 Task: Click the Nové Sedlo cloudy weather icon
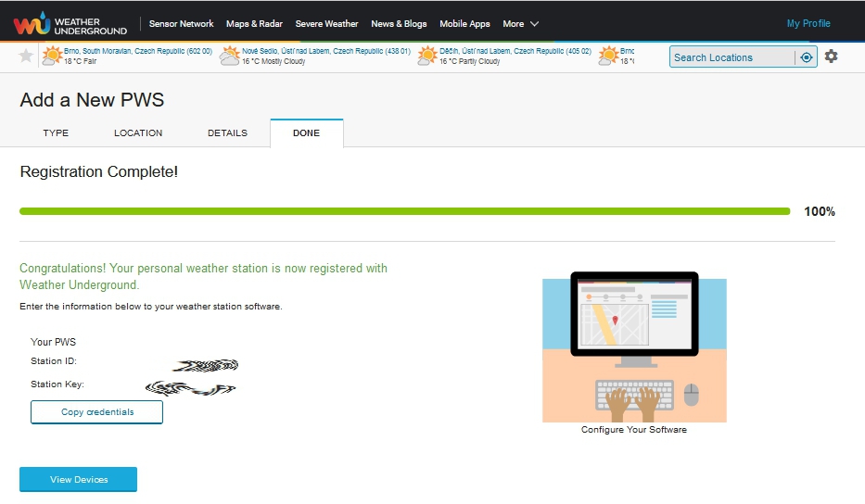pyautogui.click(x=229, y=57)
